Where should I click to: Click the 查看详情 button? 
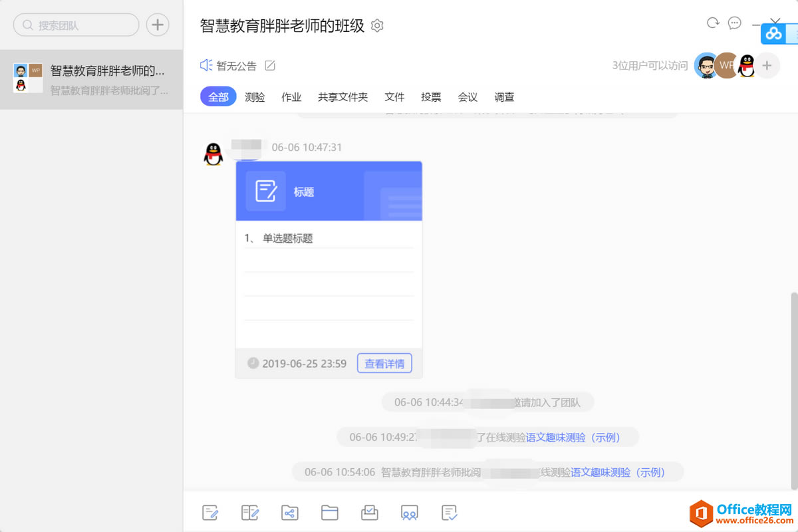point(384,364)
